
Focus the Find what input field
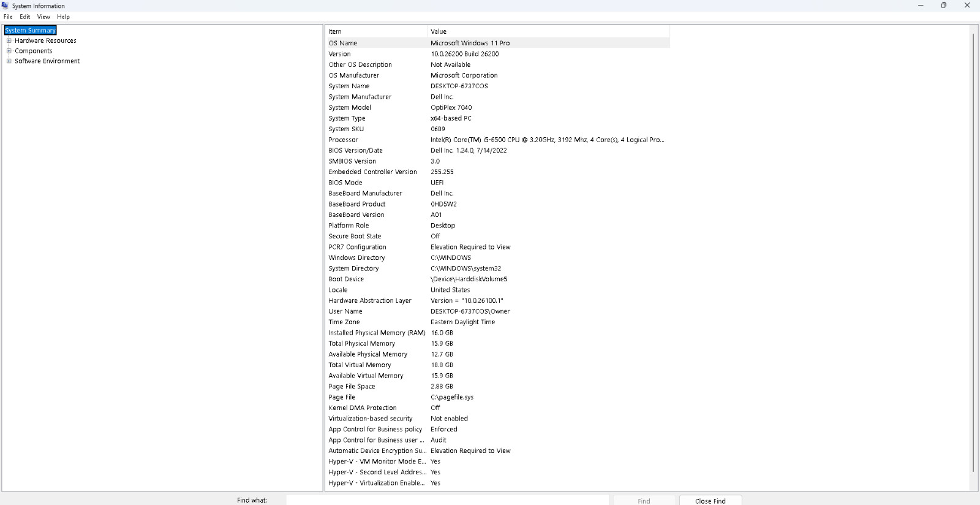pyautogui.click(x=448, y=500)
